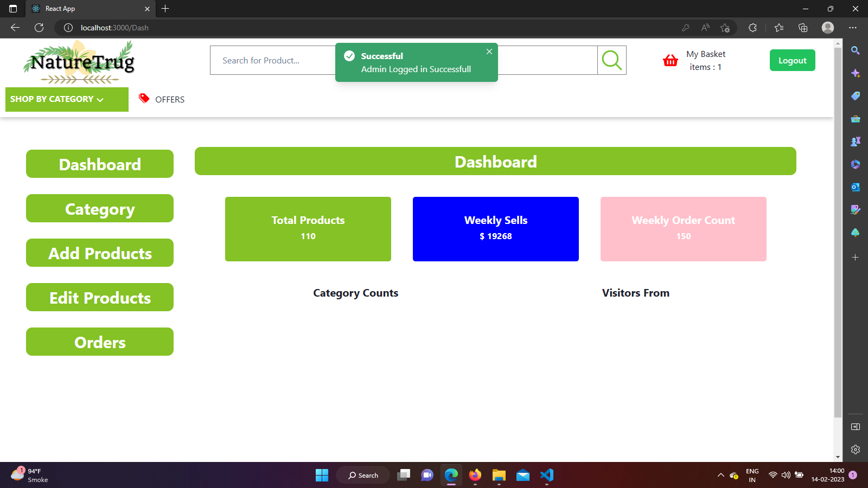Open the green tree icon in sidebar
The height and width of the screenshot is (488, 868).
(x=856, y=233)
